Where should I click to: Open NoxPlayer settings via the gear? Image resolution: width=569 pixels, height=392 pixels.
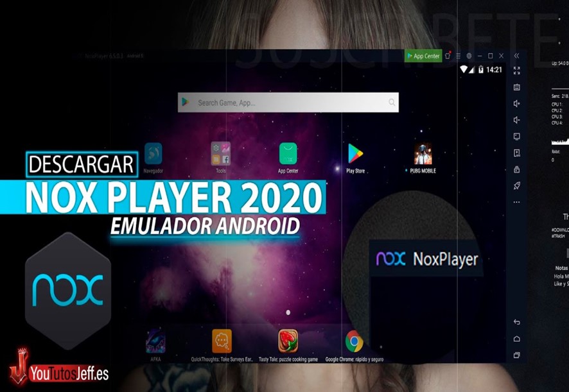tap(469, 56)
